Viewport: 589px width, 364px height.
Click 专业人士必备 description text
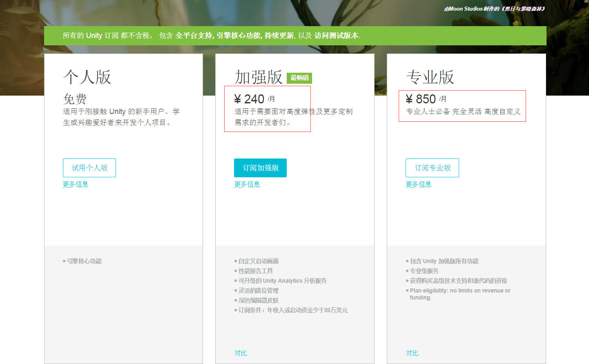click(x=463, y=112)
